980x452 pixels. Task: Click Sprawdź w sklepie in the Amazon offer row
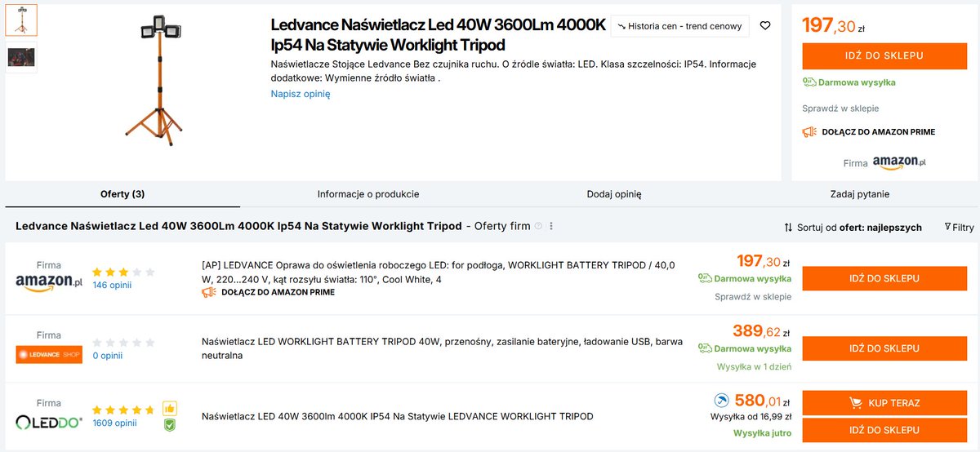753,296
